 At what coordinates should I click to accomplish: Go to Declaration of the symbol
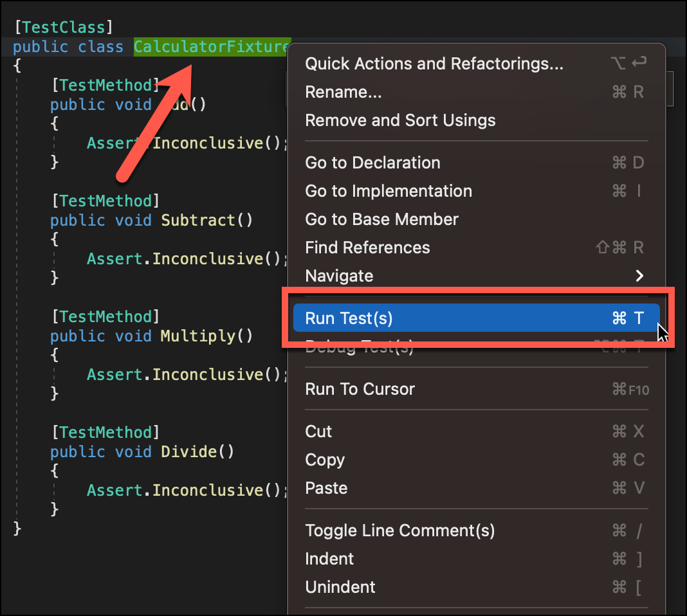(x=372, y=163)
